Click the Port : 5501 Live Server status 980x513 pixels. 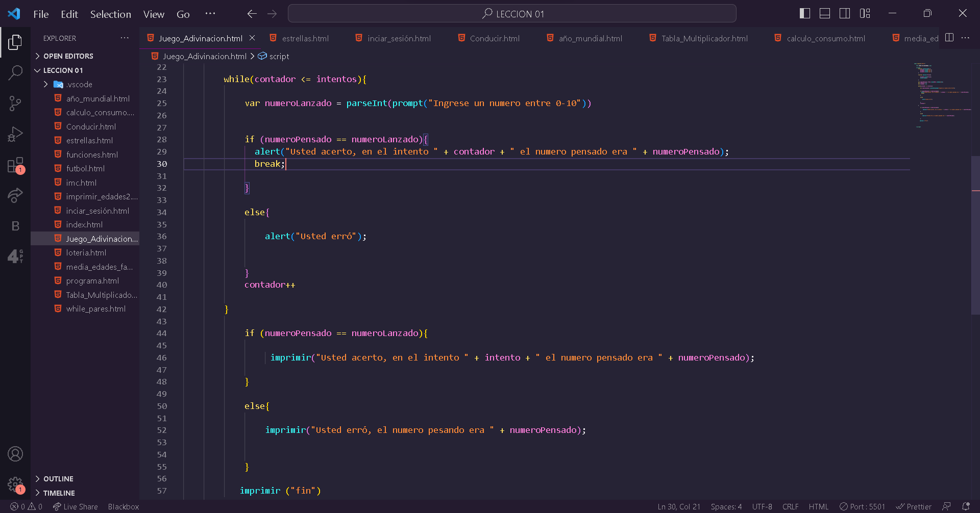click(863, 506)
